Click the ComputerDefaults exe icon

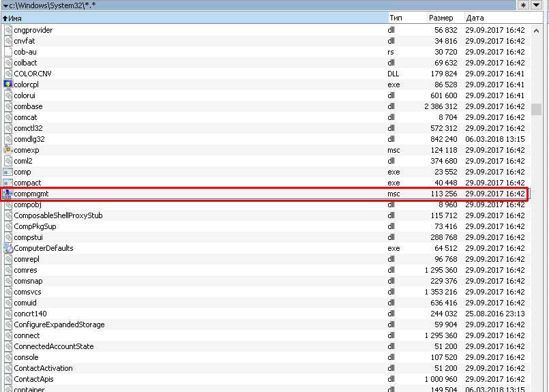coord(8,248)
